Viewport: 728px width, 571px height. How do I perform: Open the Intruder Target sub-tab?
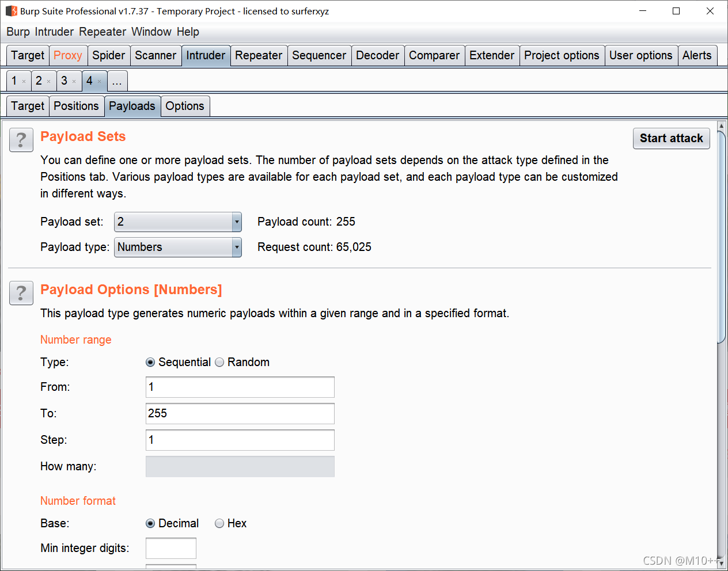click(x=28, y=106)
